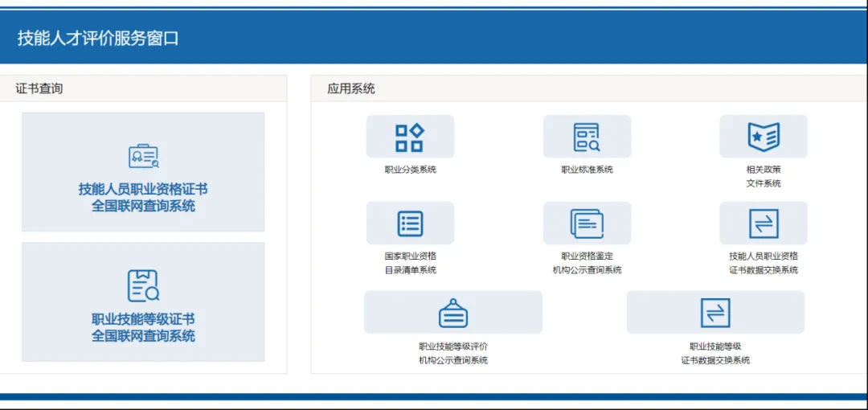
Task: Click the 职业标准系统 text label
Action: [x=587, y=170]
